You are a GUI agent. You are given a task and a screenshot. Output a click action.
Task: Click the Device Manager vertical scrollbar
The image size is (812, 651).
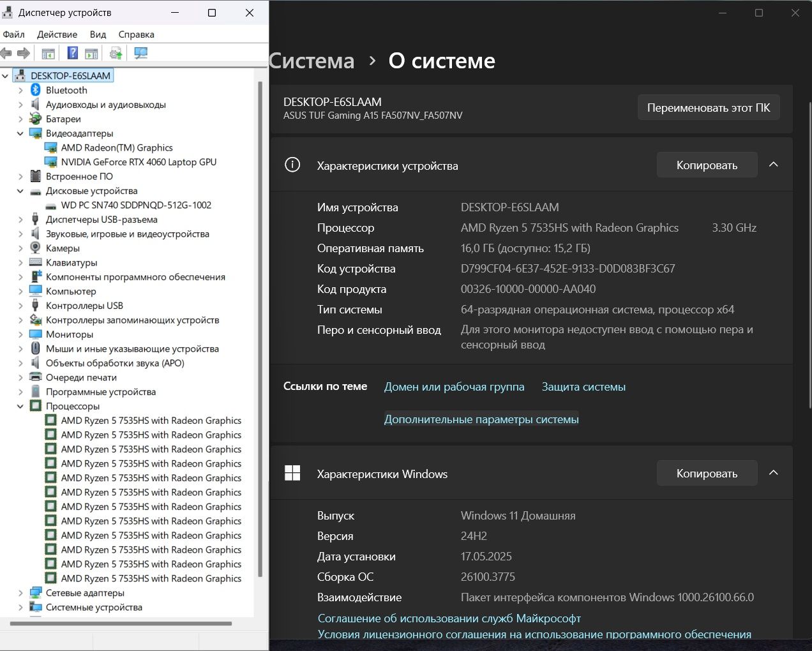coord(260,329)
